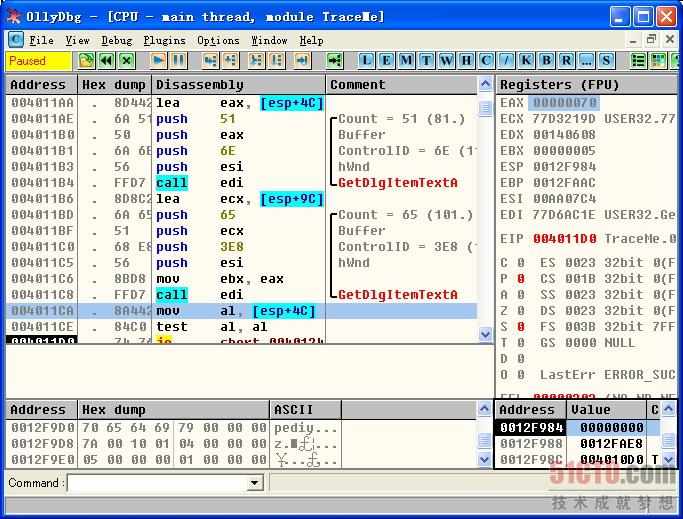The width and height of the screenshot is (683, 519).
Task: Click inside the Command input field
Action: (158, 483)
